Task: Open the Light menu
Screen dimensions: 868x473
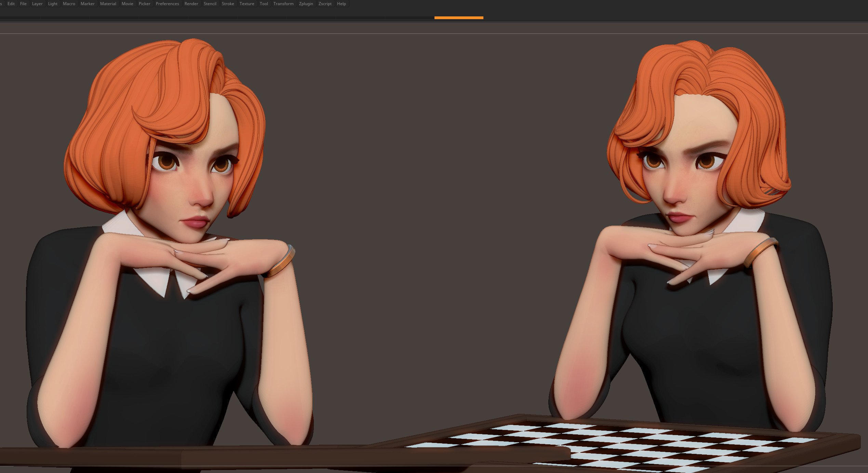Action: (53, 4)
